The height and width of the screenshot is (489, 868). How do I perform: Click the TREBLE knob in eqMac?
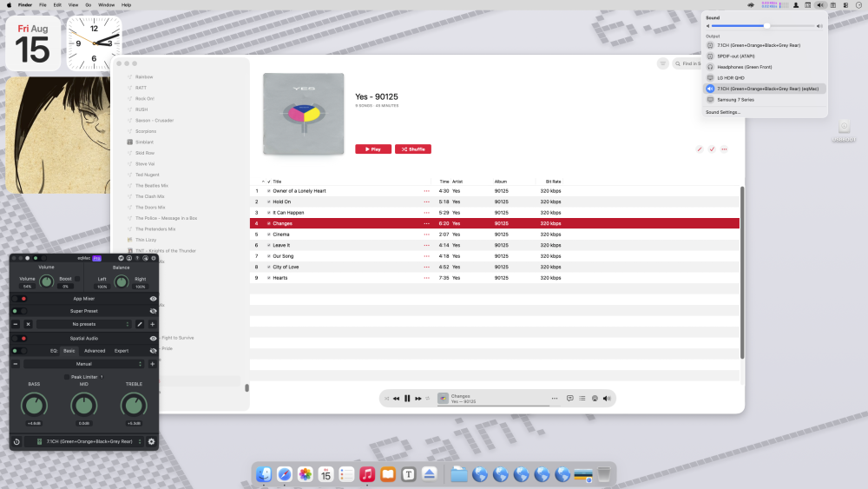click(134, 405)
